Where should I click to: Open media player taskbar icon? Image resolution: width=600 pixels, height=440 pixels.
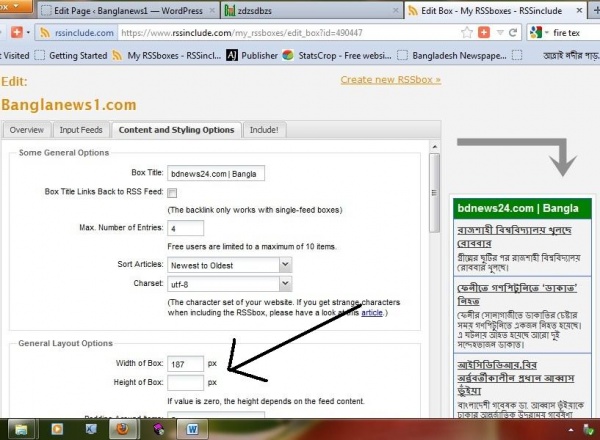coord(57,429)
